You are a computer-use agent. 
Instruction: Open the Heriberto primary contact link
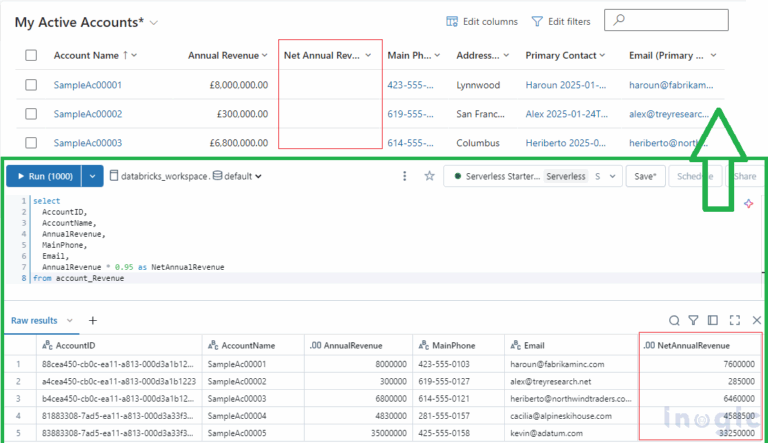(565, 143)
